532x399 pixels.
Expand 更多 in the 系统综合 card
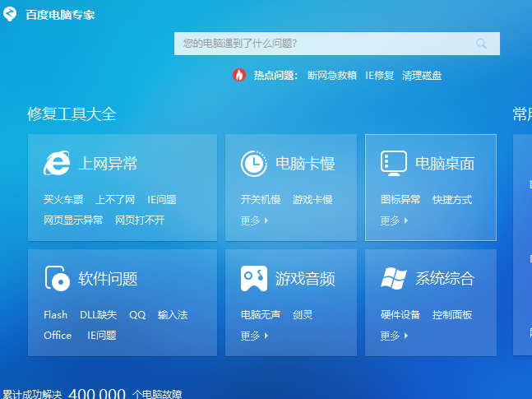(x=394, y=336)
